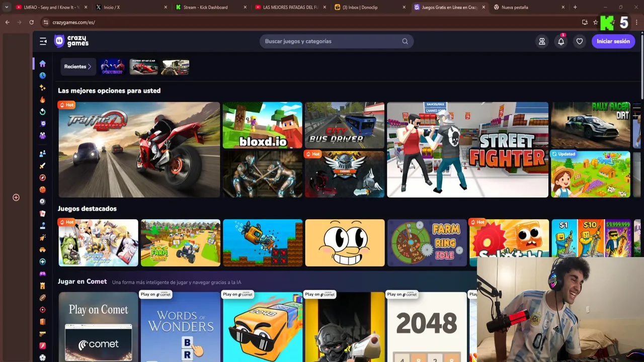Open the crosshair shooting games icon
This screenshot has height=362, width=644.
42,310
